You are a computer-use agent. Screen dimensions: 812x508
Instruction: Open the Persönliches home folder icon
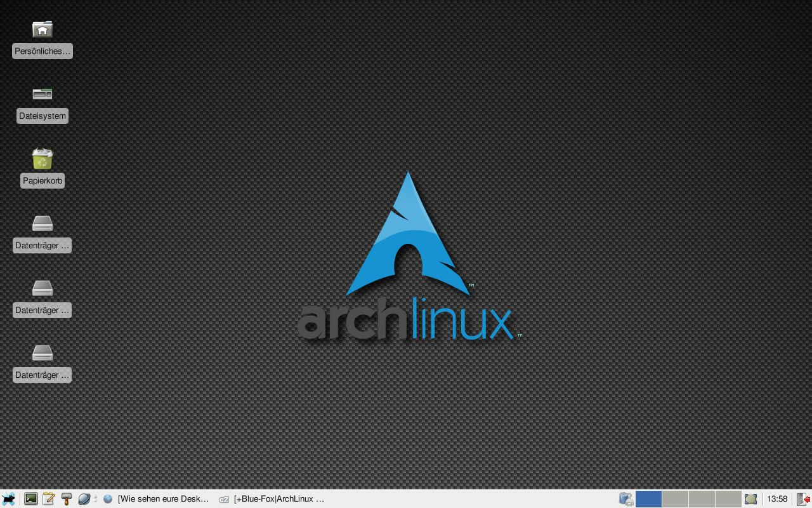(43, 29)
